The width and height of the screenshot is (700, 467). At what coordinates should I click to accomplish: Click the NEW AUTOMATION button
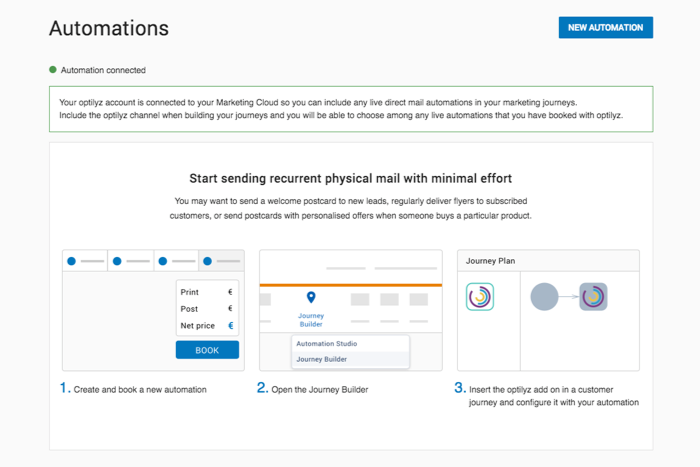pos(605,28)
